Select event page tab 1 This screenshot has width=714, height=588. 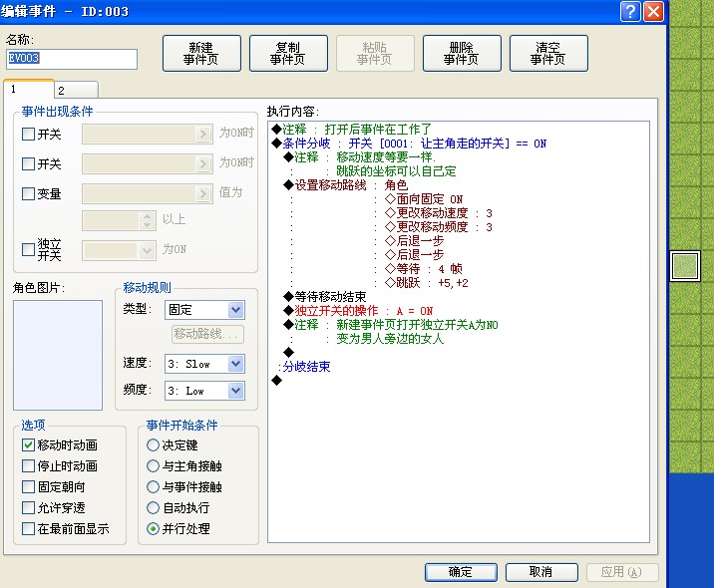(x=29, y=89)
